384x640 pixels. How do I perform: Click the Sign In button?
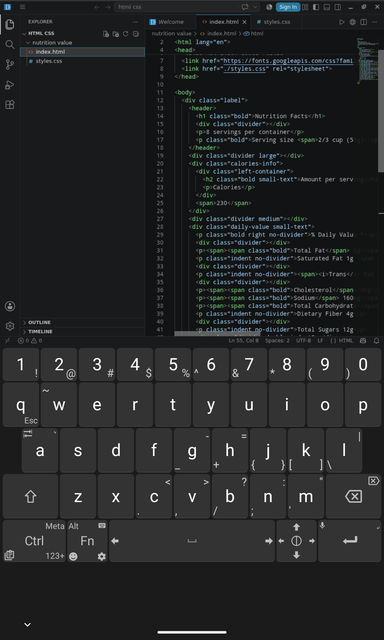click(288, 7)
